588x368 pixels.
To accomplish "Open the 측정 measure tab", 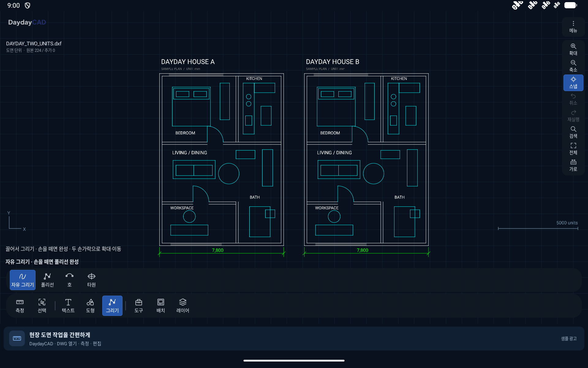I will tap(20, 306).
